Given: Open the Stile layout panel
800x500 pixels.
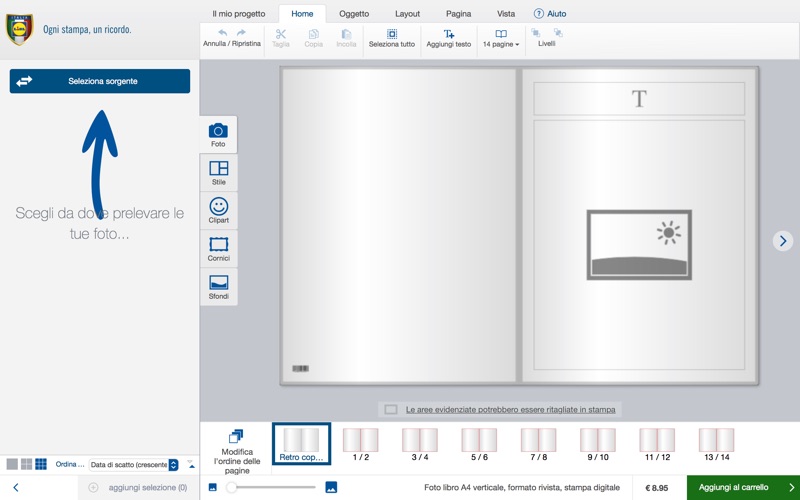Looking at the screenshot, I should point(218,173).
